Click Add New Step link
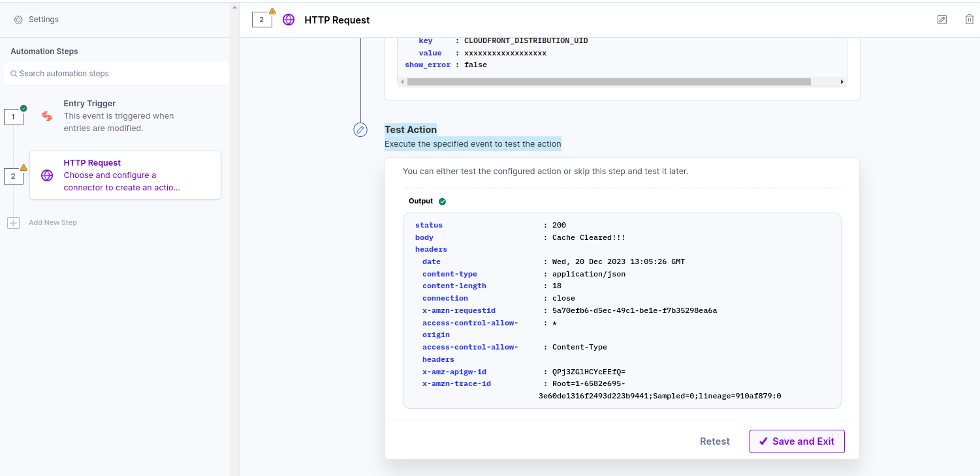The width and height of the screenshot is (980, 476). click(53, 223)
